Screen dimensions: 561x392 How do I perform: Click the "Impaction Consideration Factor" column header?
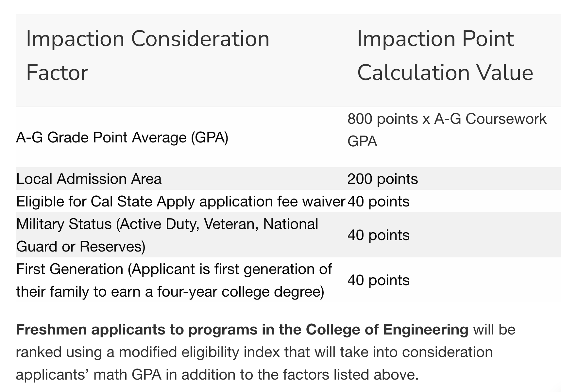point(147,56)
